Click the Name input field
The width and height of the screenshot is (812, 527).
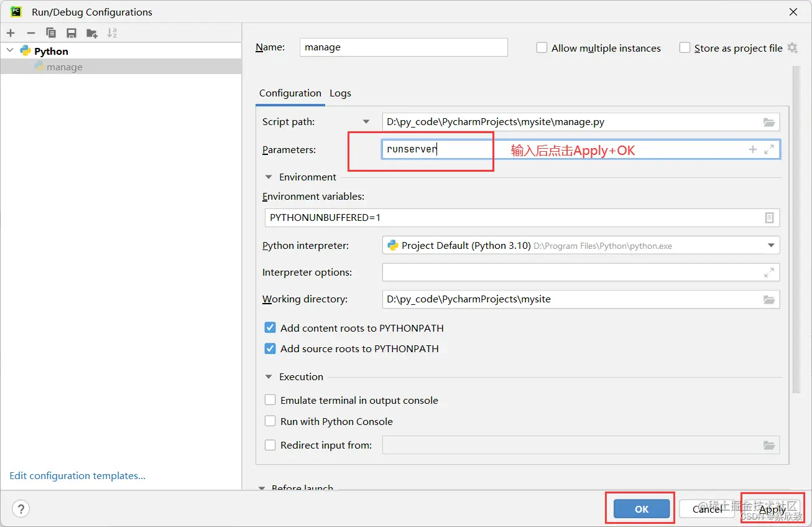pos(404,47)
